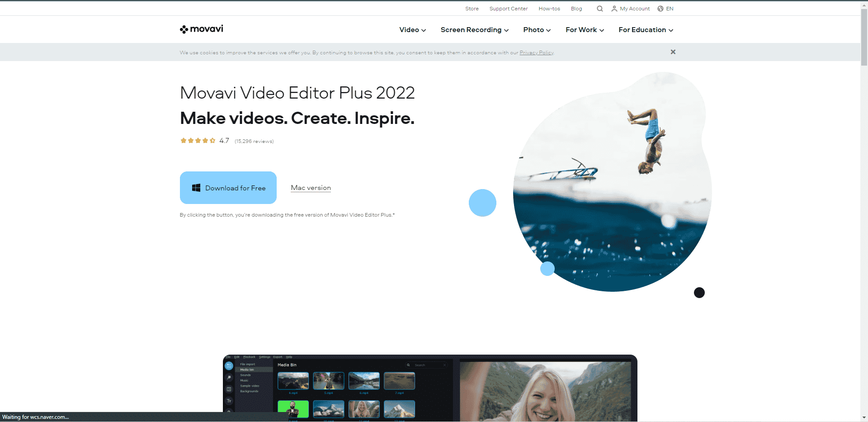This screenshot has width=868, height=422.
Task: Click the green-screen man thumbnail in Media Bin
Action: [293, 409]
